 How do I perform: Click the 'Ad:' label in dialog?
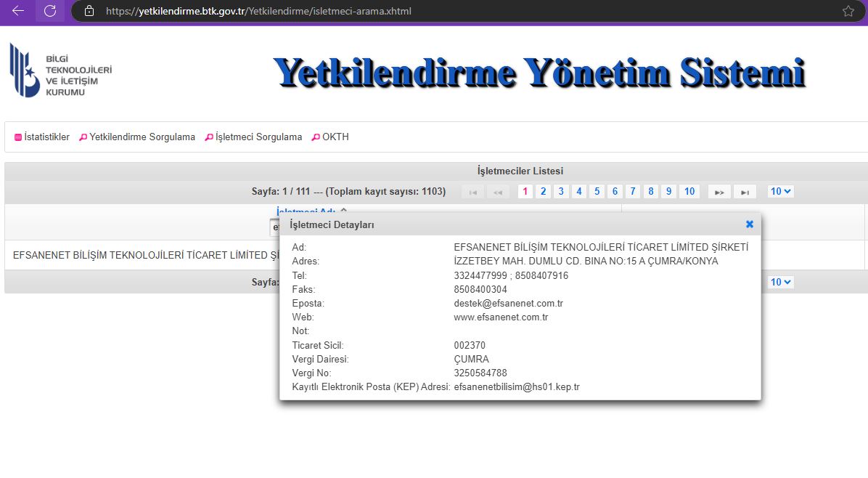click(x=299, y=248)
